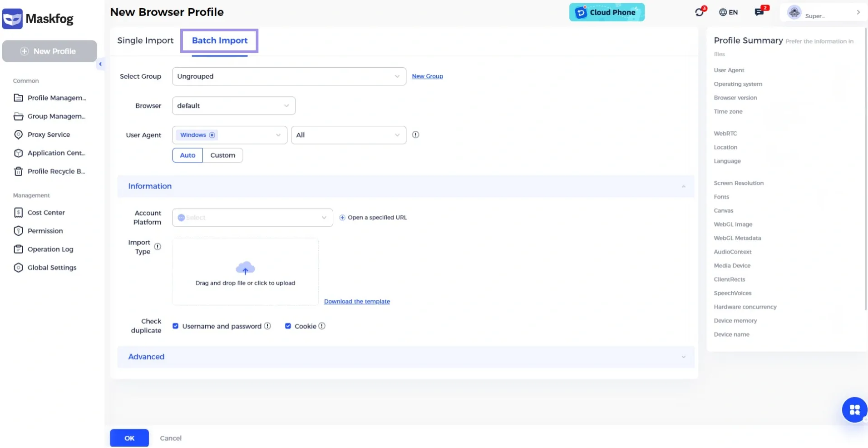Open messages with 2 unread notifications

[759, 12]
